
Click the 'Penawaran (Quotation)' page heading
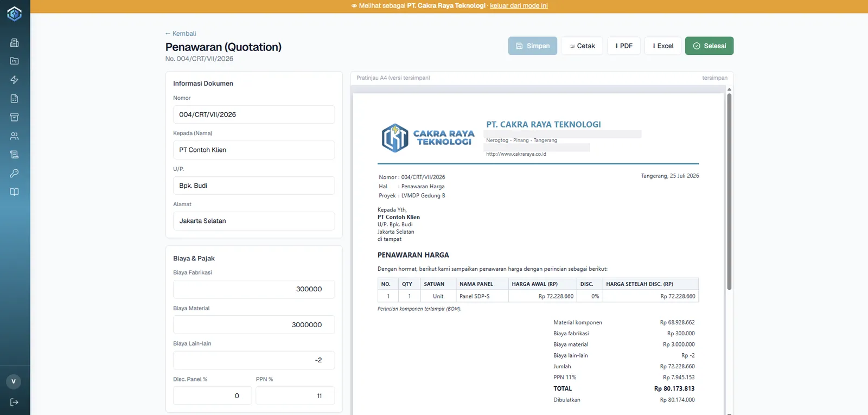[224, 47]
